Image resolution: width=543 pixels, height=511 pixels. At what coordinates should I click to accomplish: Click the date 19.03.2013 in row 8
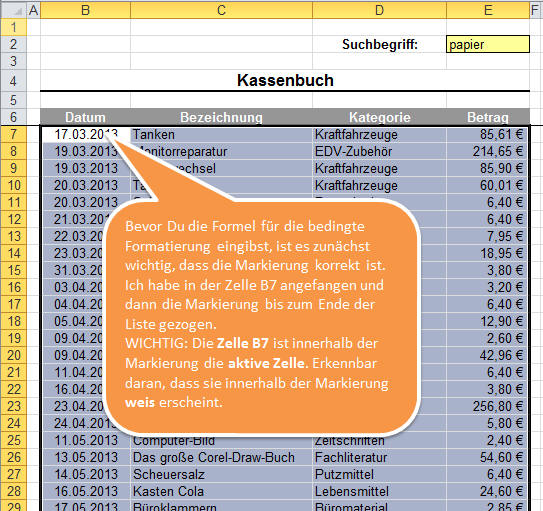(x=85, y=151)
